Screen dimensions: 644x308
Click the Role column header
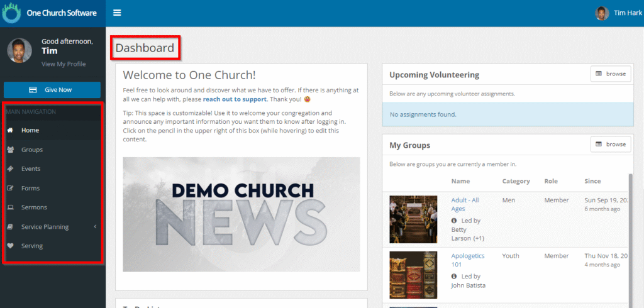[x=552, y=181]
